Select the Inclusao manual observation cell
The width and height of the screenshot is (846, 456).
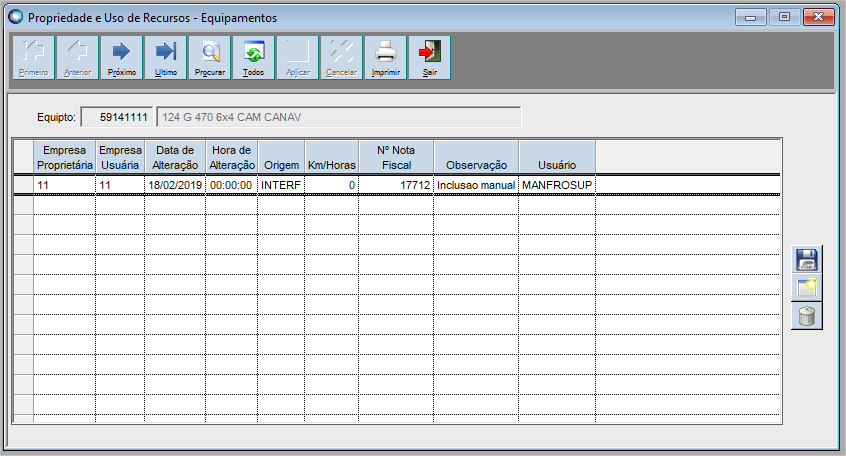[x=476, y=185]
